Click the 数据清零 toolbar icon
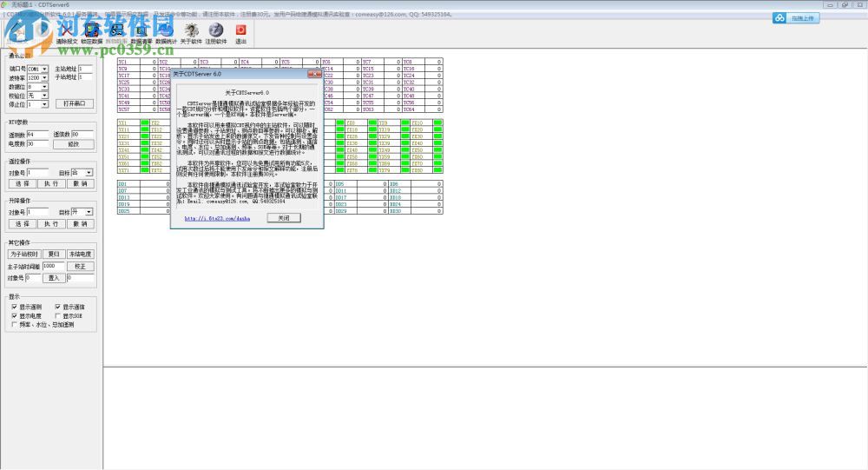The image size is (868, 470). click(141, 31)
